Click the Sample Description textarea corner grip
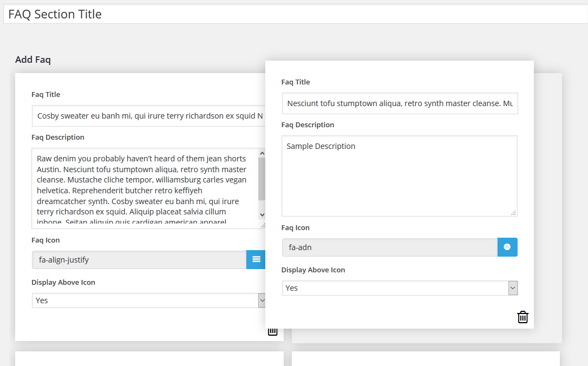This screenshot has height=366, width=588. [x=513, y=213]
